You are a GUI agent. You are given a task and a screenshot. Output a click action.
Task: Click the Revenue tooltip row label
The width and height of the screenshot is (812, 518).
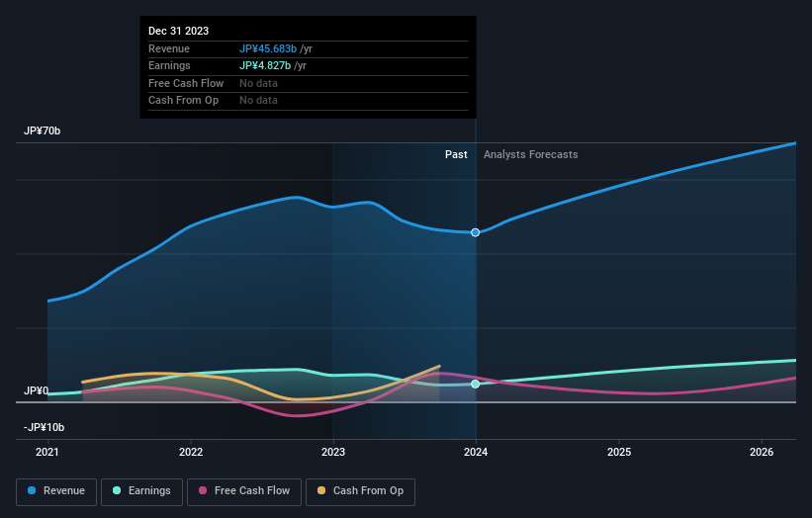click(169, 48)
